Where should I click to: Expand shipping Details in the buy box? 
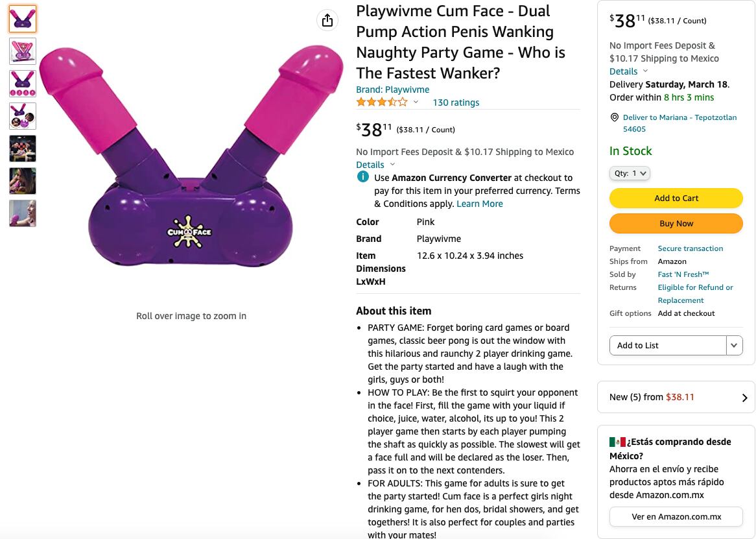point(628,71)
